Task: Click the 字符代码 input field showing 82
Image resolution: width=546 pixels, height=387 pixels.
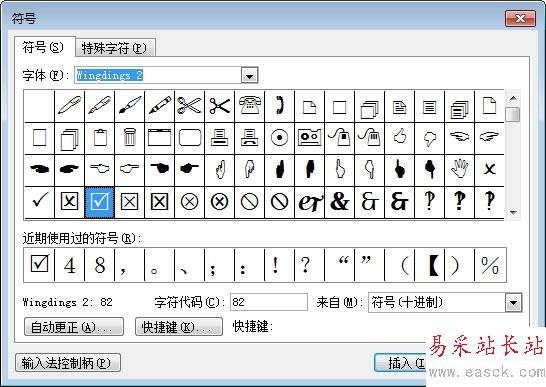Action: pyautogui.click(x=269, y=302)
